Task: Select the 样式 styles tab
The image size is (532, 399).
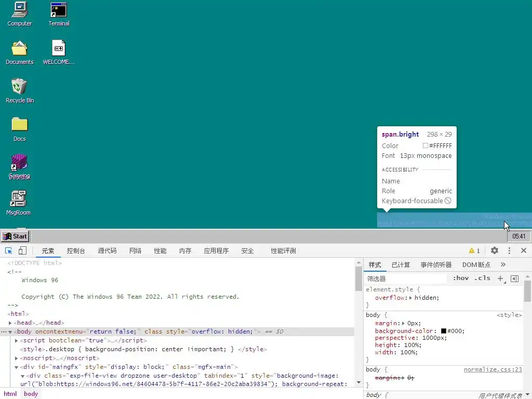Action: 375,265
